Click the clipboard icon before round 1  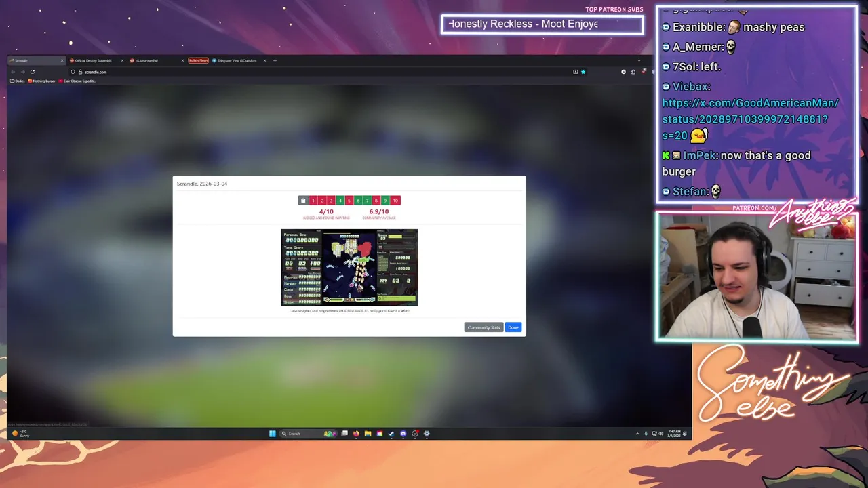[303, 200]
